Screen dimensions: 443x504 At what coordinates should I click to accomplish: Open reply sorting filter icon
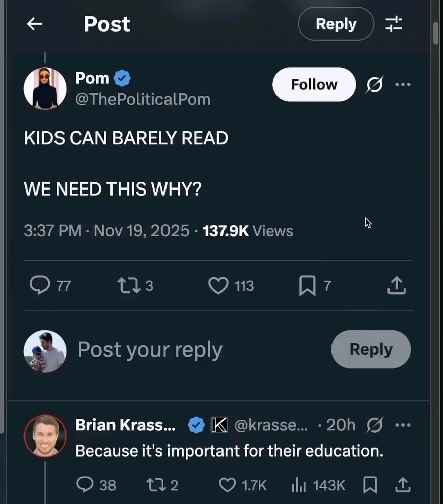[394, 24]
